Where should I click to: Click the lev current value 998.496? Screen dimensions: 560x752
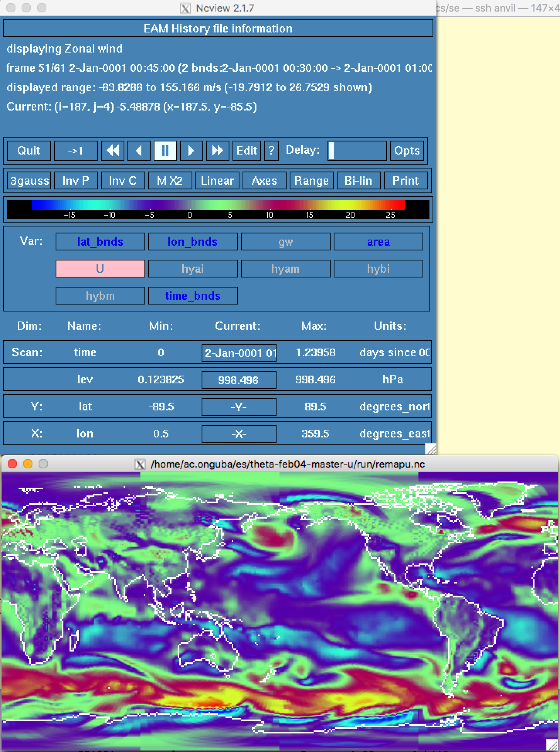(239, 380)
